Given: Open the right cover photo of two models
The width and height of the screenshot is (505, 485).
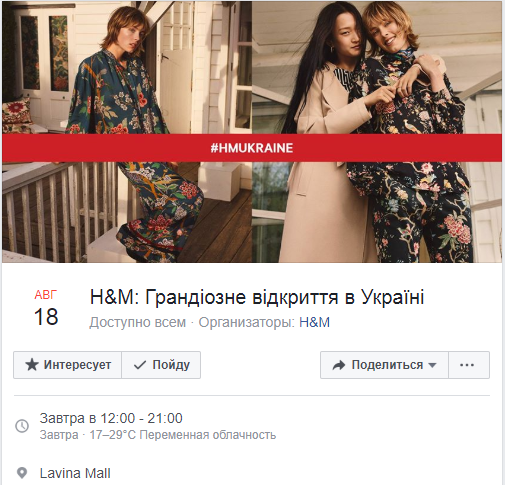Looking at the screenshot, I should click(x=377, y=132).
